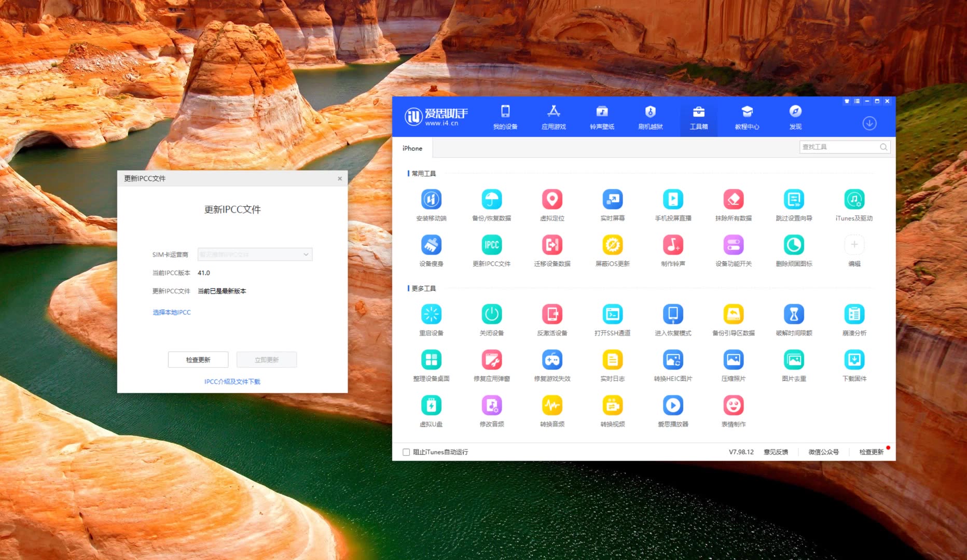Viewport: 967px width, 560px height.
Task: Open the 制作铃声 ringtone maker
Action: point(673,245)
